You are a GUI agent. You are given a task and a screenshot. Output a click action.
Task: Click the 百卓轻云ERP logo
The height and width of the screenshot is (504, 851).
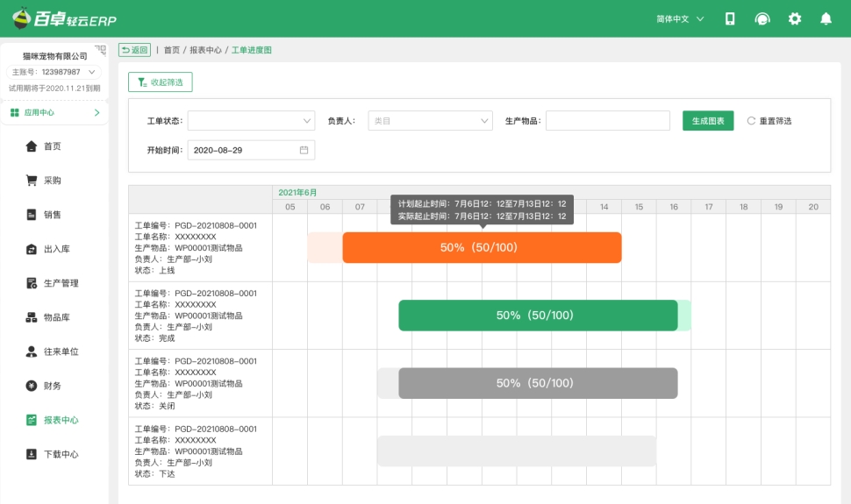point(64,18)
